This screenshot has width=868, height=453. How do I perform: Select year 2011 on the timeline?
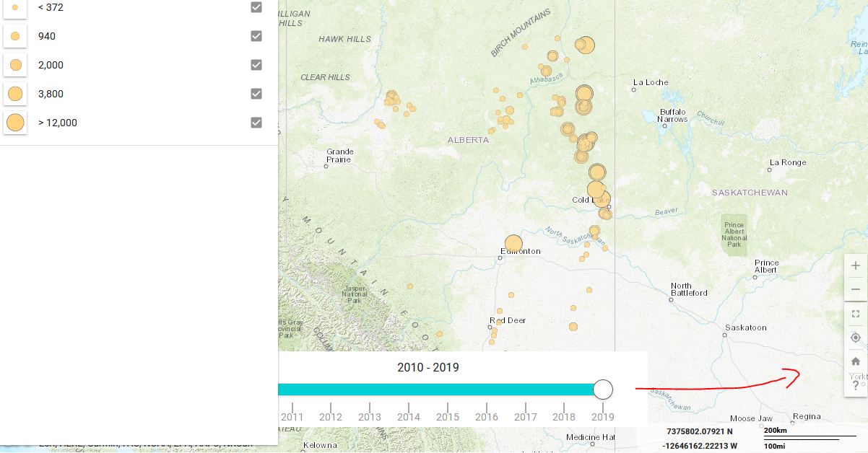[292, 417]
